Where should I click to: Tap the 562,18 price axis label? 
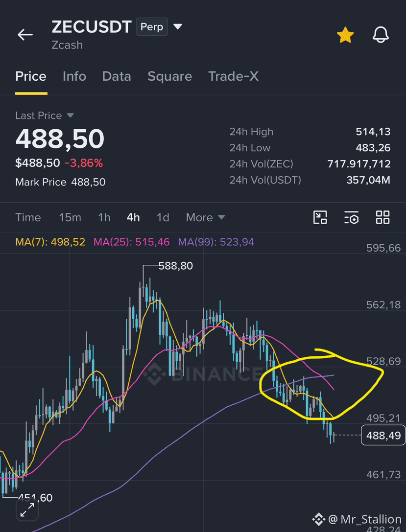click(383, 305)
